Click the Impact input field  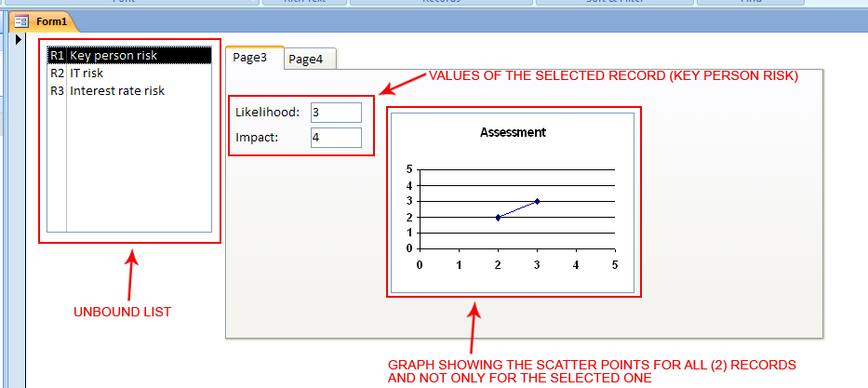click(x=336, y=138)
